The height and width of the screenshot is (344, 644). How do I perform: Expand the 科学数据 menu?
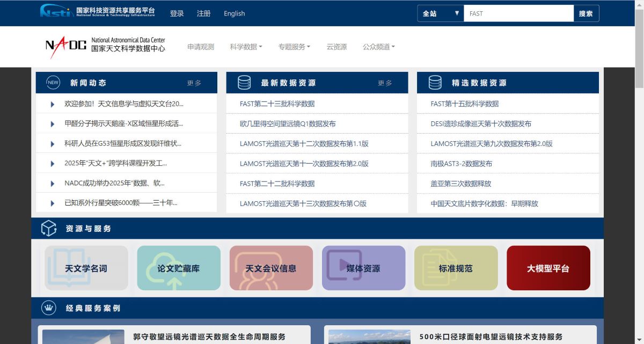tap(246, 47)
